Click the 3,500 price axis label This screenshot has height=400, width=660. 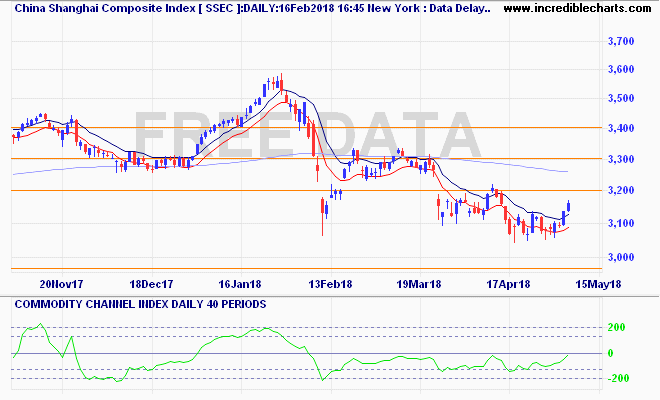(x=621, y=99)
